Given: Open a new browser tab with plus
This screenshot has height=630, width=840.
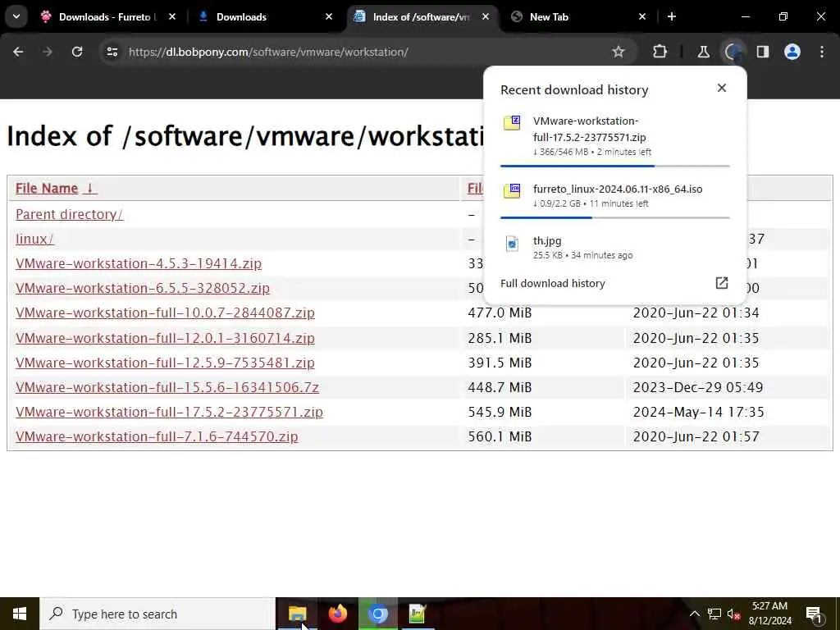Looking at the screenshot, I should click(672, 16).
